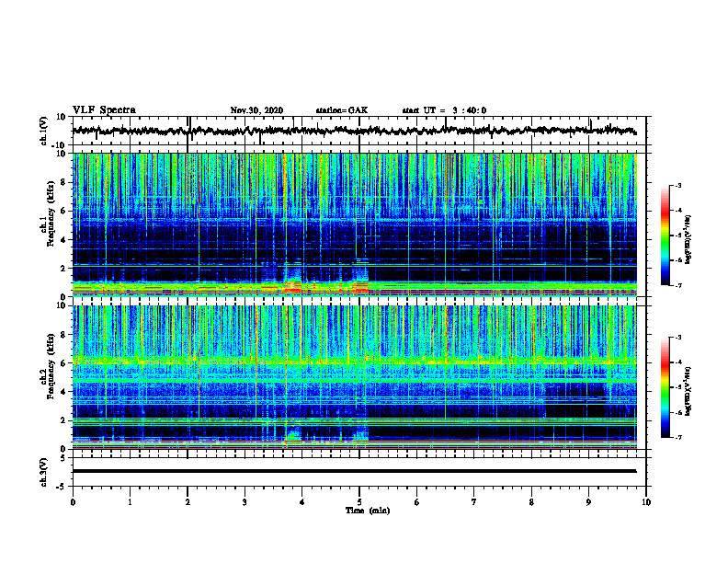Click time axis tick label "5" on bottom axis
The width and height of the screenshot is (728, 563).
(359, 502)
